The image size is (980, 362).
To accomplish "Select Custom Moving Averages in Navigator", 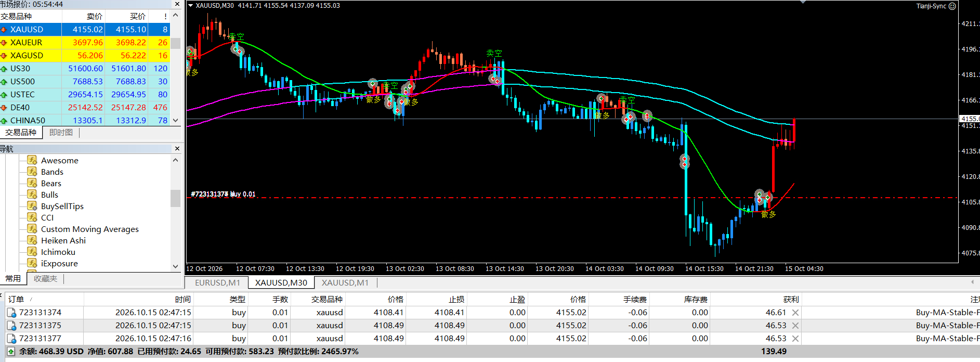I will [x=90, y=229].
